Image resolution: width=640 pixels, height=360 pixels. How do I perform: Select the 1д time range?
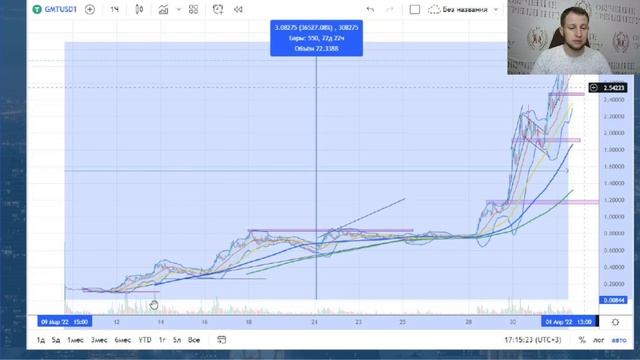click(x=41, y=340)
